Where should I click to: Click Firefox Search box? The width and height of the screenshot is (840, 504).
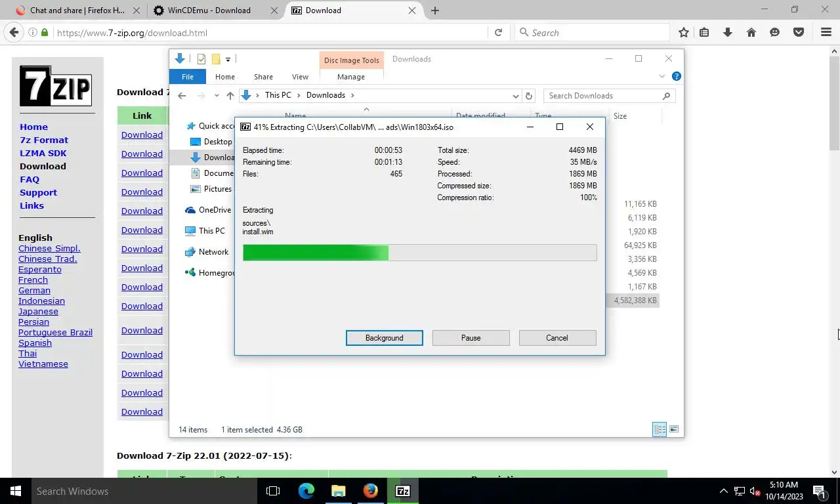click(x=592, y=32)
